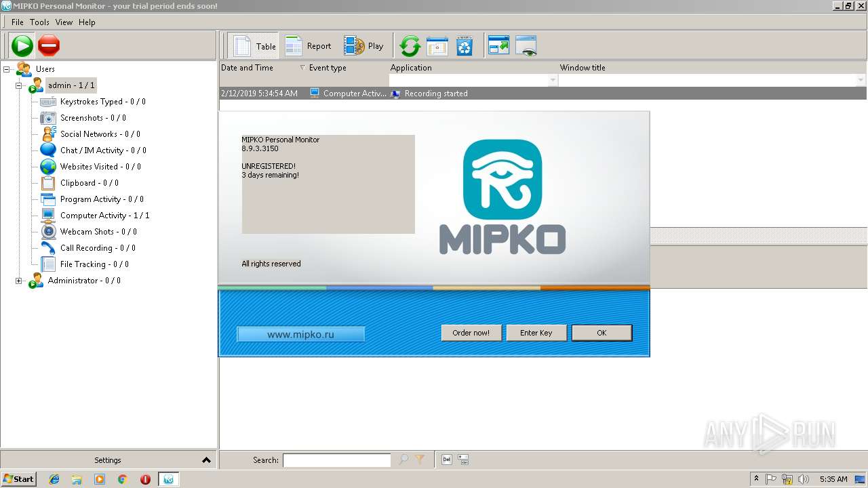Image resolution: width=868 pixels, height=488 pixels.
Task: Select the admin - 1 / 1 user node
Action: (71, 85)
